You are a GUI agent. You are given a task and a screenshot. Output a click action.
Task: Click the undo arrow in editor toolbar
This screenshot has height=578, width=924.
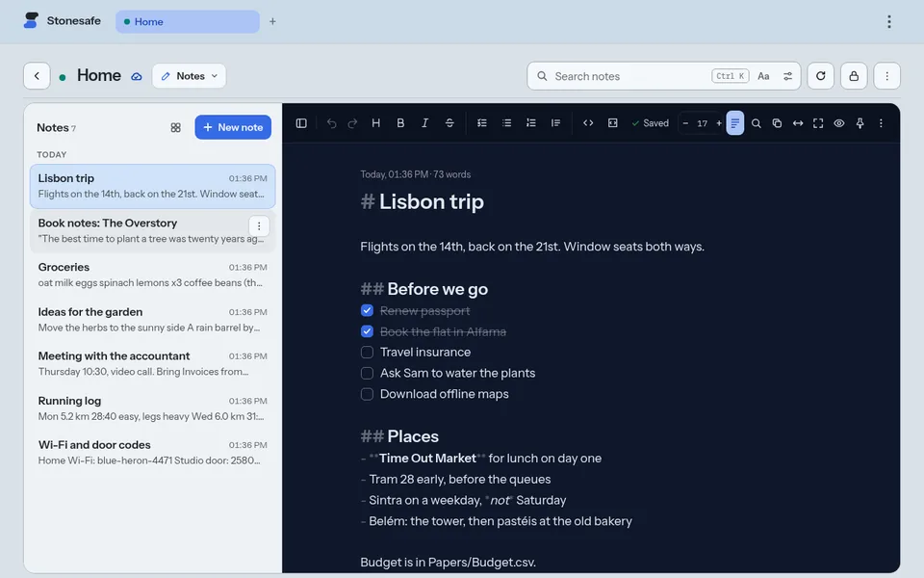click(x=332, y=123)
